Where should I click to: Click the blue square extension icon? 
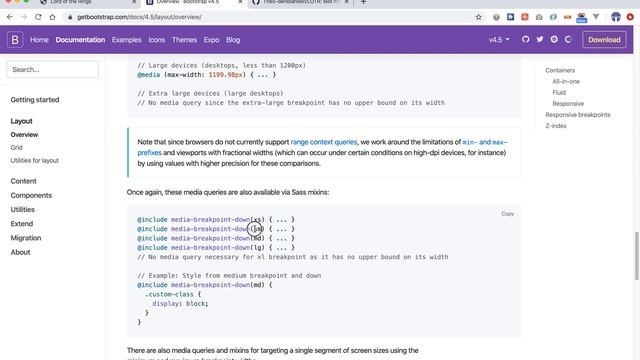(x=511, y=17)
